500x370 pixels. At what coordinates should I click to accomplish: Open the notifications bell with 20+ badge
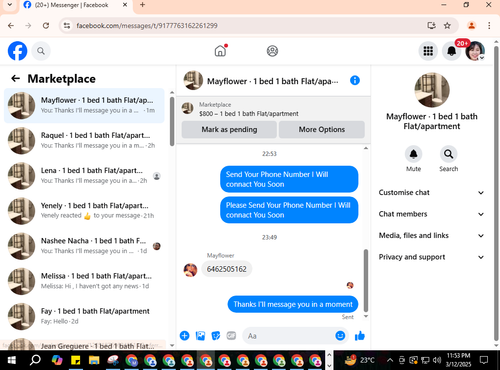click(x=452, y=51)
